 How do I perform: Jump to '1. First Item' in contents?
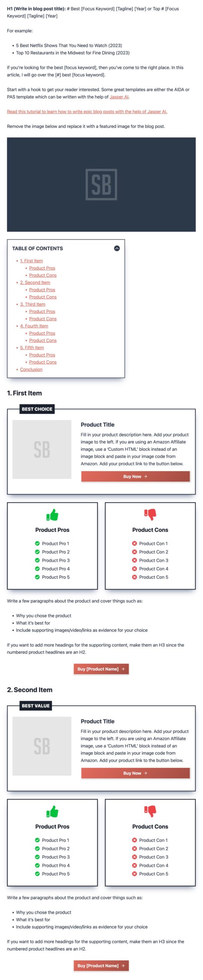(31, 261)
